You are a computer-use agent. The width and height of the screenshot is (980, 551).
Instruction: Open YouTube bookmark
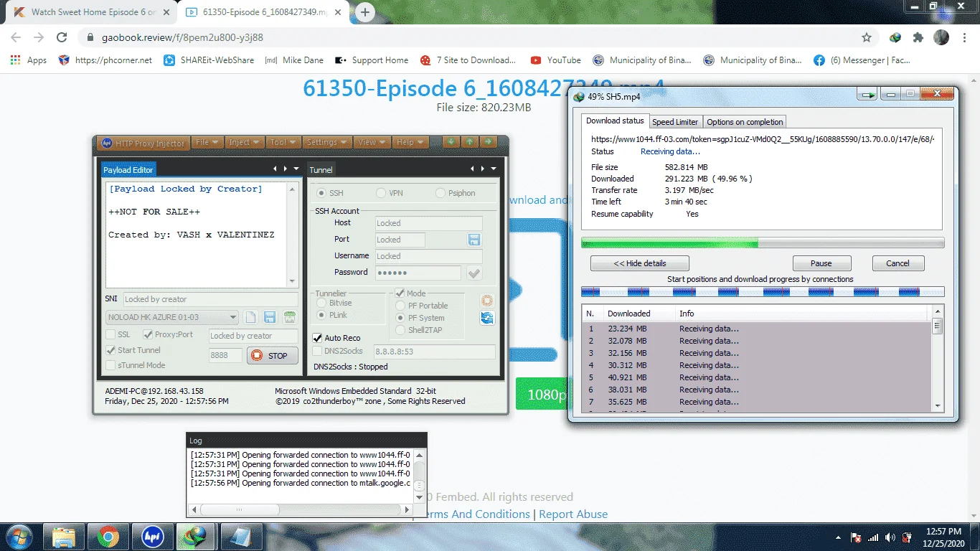coord(555,60)
